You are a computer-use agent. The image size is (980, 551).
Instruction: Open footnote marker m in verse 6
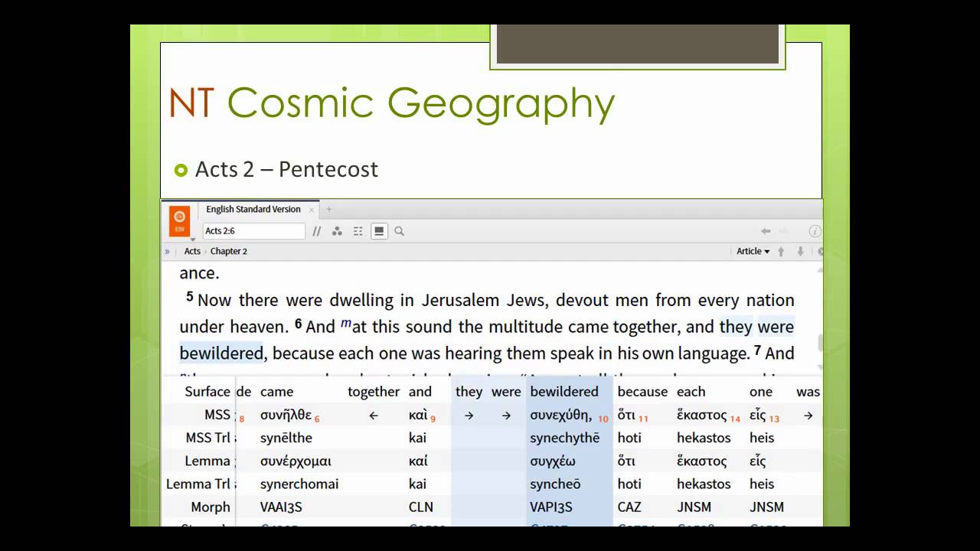coord(345,324)
